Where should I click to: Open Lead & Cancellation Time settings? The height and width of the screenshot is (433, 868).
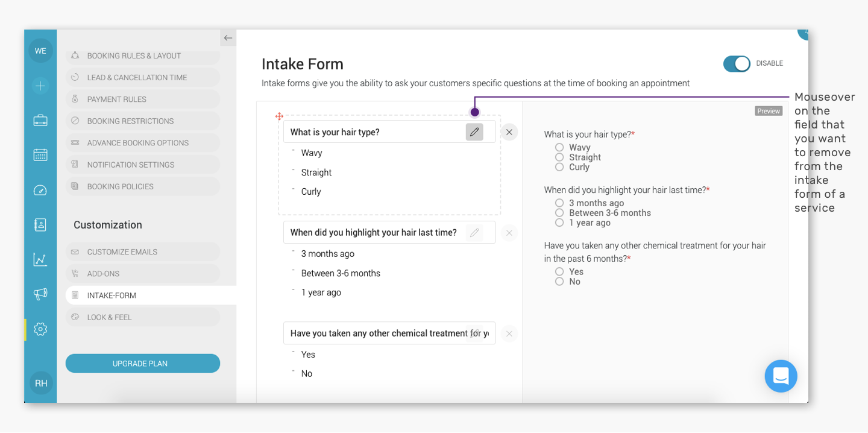pos(143,77)
